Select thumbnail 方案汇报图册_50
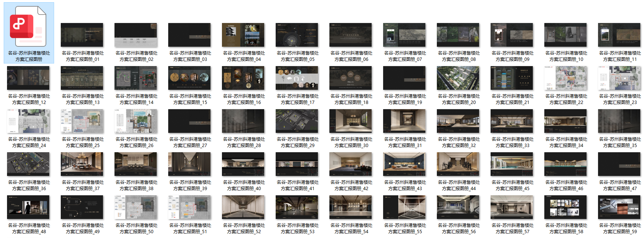This screenshot has width=644, height=238. point(136,207)
